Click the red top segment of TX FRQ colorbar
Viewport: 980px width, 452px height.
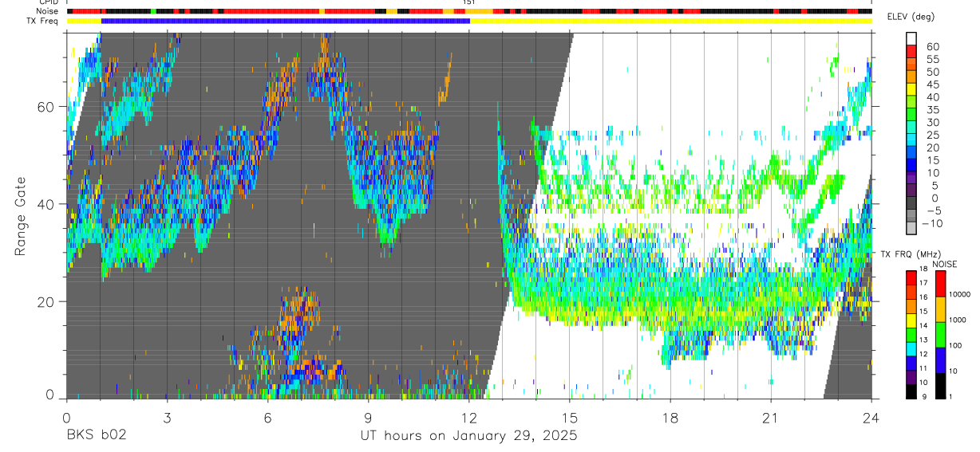(x=911, y=277)
